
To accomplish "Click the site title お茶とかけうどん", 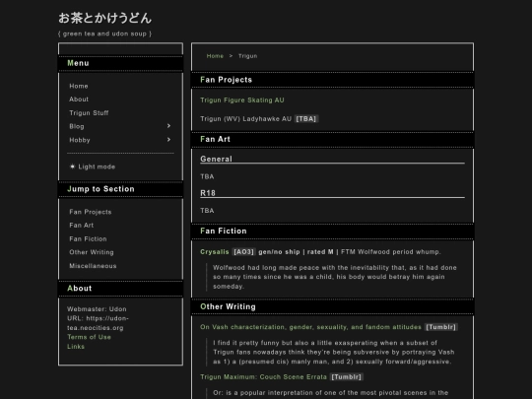I will (104, 18).
